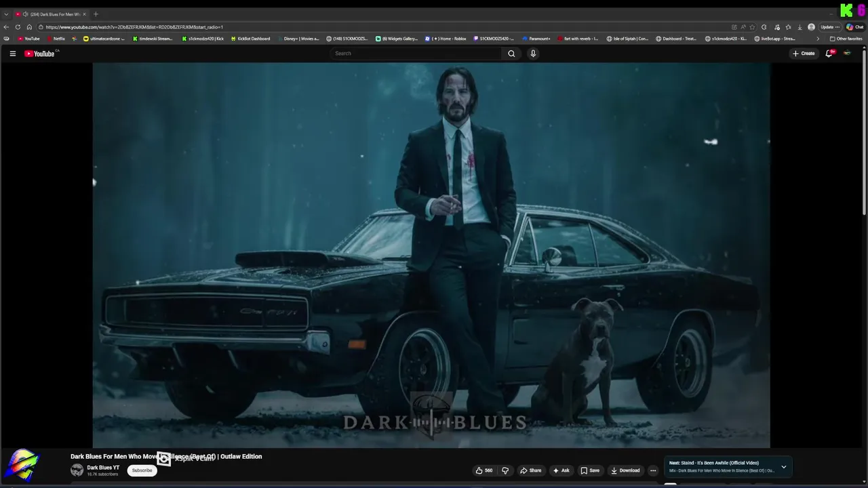Open timdewski Stream bookmark
The image size is (868, 488).
click(x=152, y=39)
